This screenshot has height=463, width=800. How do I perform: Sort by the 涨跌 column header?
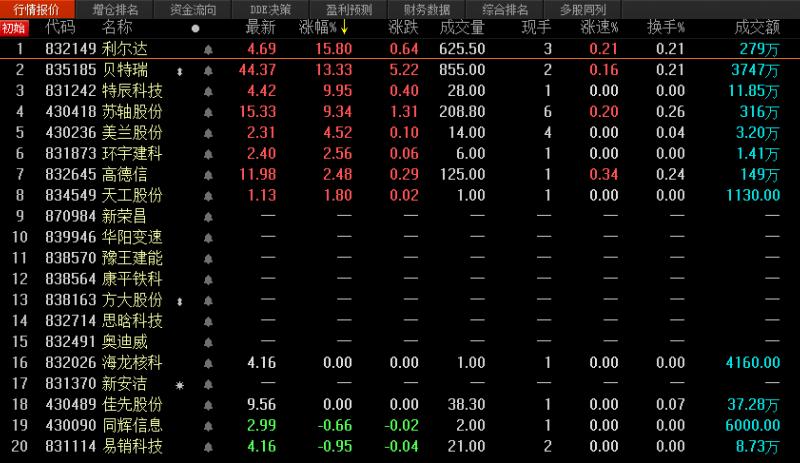click(x=403, y=27)
